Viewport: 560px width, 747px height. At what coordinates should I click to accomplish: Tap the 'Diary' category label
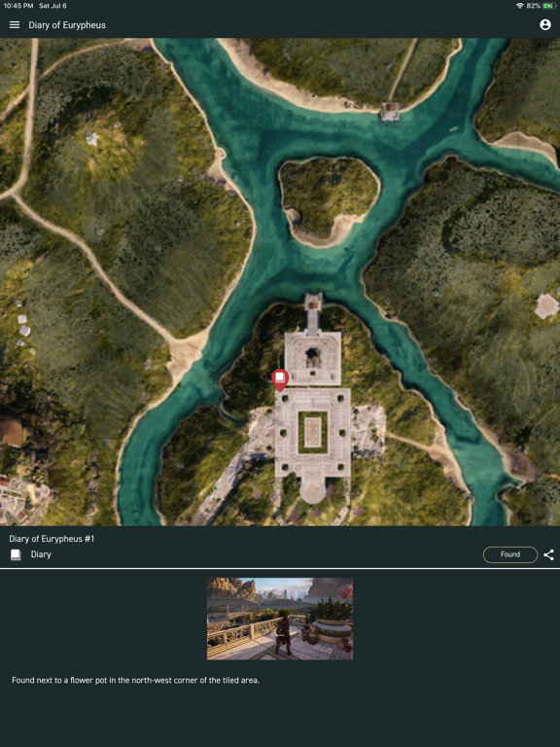pos(41,554)
